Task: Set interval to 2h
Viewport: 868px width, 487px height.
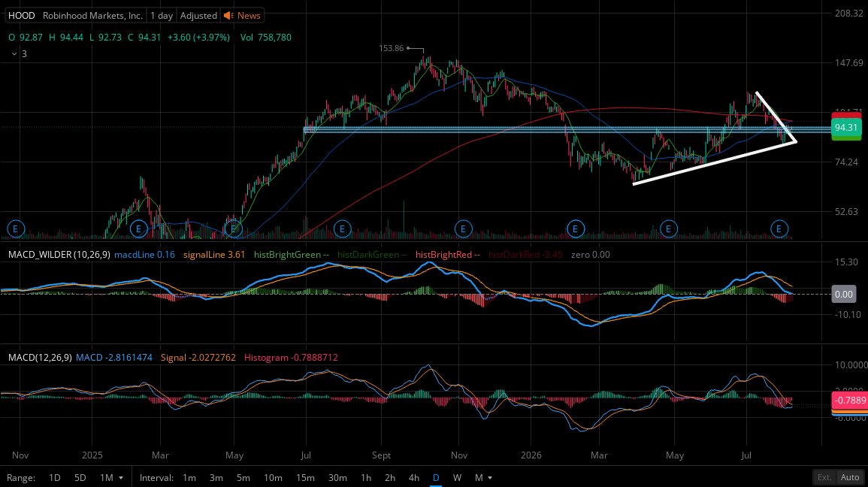Action: coord(390,477)
